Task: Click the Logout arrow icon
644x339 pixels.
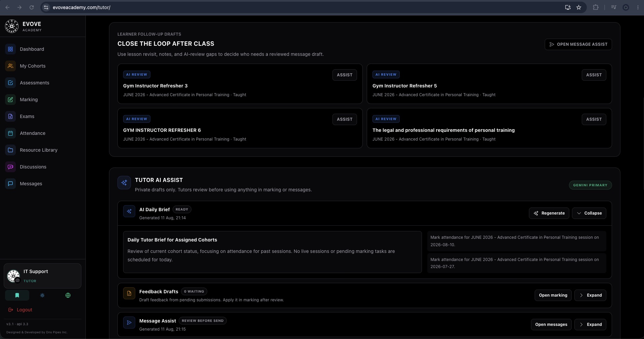Action: click(x=10, y=310)
